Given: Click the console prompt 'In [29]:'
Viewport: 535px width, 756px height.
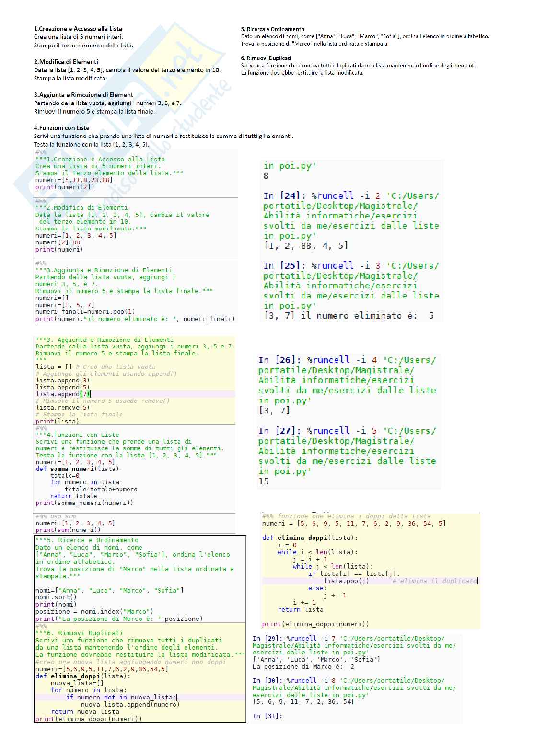Looking at the screenshot, I should point(267,638).
